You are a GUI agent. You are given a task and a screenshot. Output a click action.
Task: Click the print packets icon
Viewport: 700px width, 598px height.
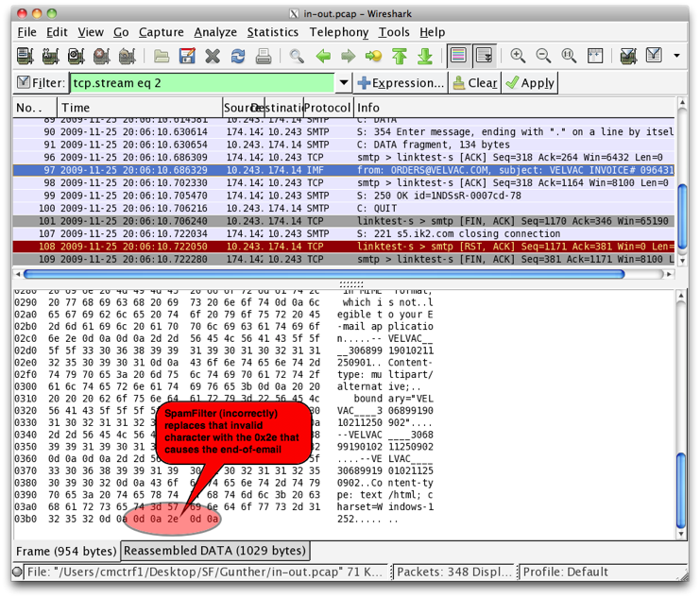264,57
